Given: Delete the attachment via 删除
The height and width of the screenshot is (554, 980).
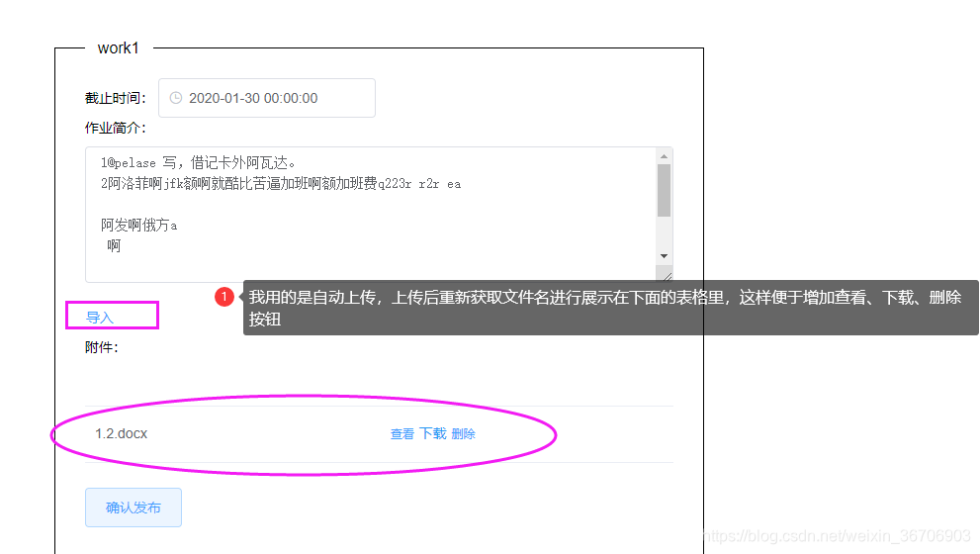Looking at the screenshot, I should (x=463, y=434).
